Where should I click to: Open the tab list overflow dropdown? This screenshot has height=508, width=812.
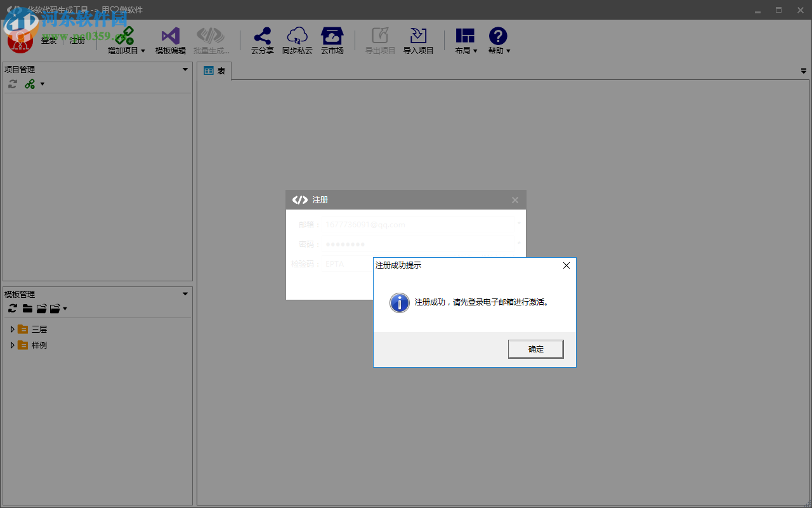tap(804, 71)
